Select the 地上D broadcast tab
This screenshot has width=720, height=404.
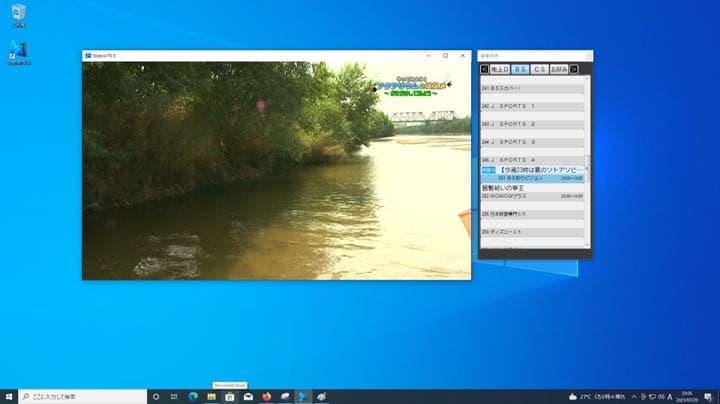tap(499, 69)
